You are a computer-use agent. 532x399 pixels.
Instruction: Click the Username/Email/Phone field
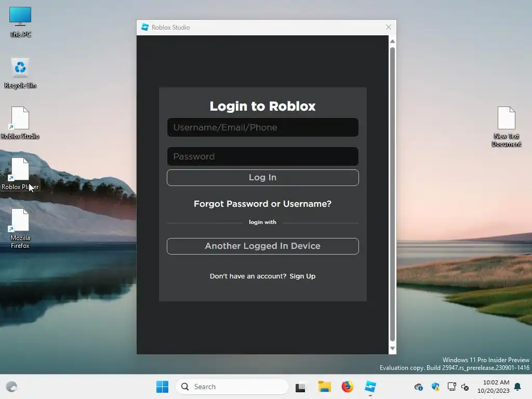click(262, 128)
